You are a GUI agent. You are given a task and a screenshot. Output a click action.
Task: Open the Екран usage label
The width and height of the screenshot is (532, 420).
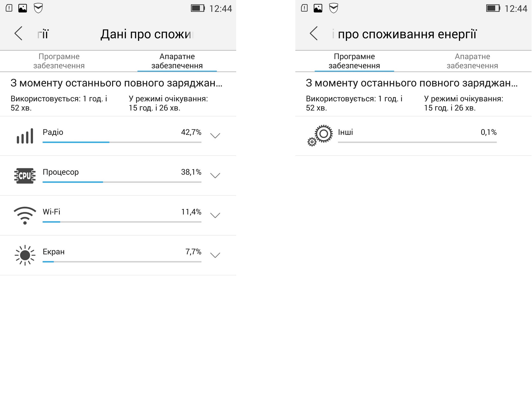(53, 252)
